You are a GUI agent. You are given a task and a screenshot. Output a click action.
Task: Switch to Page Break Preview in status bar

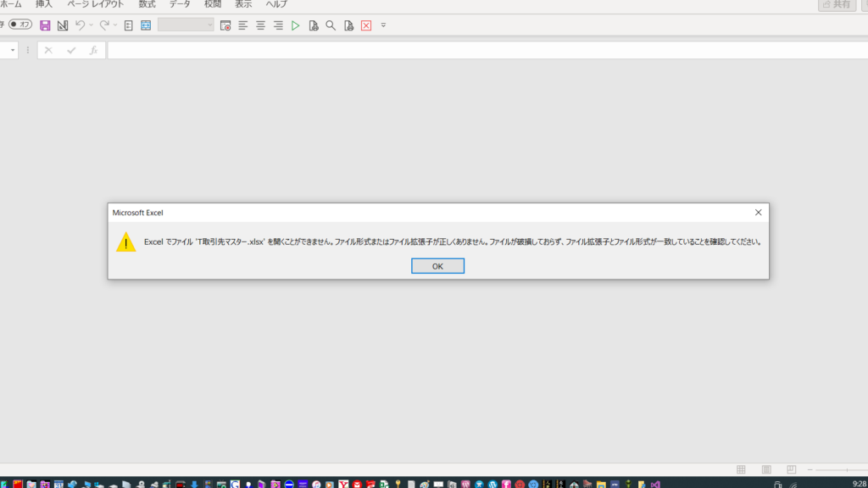[791, 469]
